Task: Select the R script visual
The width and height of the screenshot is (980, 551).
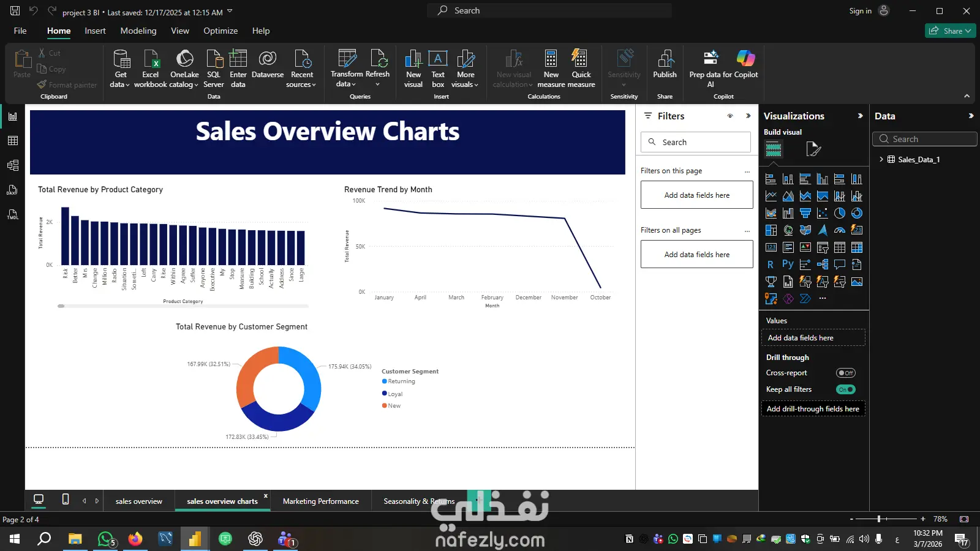Action: pos(771,264)
